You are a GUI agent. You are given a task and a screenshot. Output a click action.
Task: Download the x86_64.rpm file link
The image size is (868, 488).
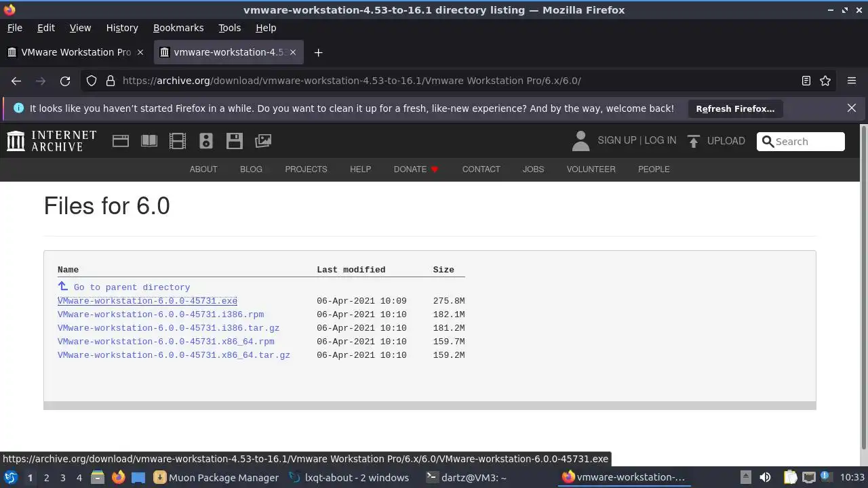[x=166, y=342]
